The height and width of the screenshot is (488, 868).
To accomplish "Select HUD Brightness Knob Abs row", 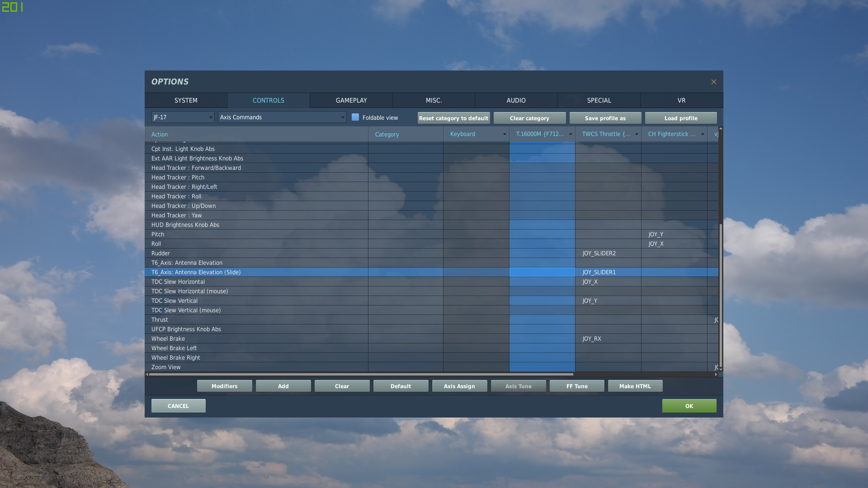I will [x=431, y=225].
